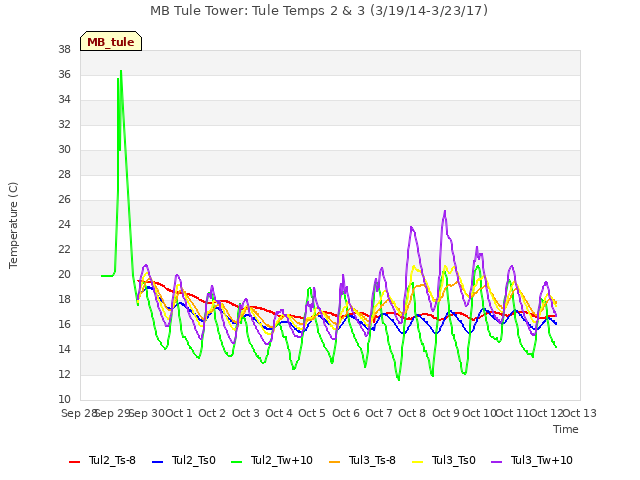Click the 36 y-axis tick label
The height and width of the screenshot is (480, 640).
pos(64,75)
